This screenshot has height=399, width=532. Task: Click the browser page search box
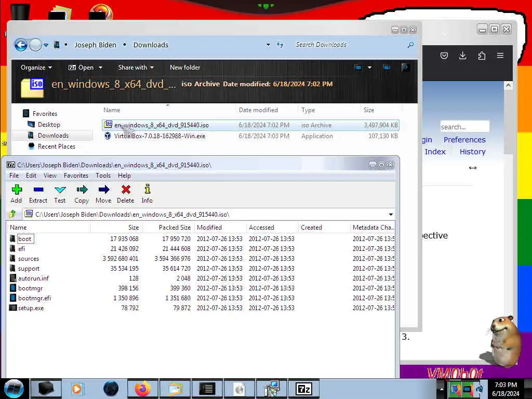[x=464, y=127]
